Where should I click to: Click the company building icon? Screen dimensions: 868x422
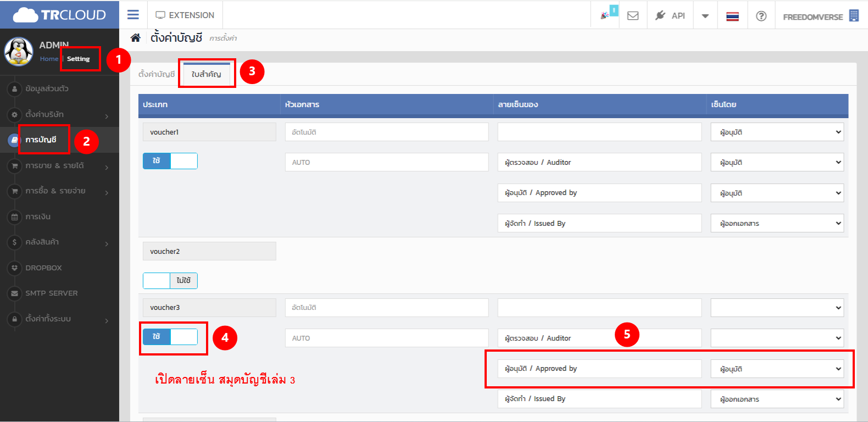[x=854, y=15]
